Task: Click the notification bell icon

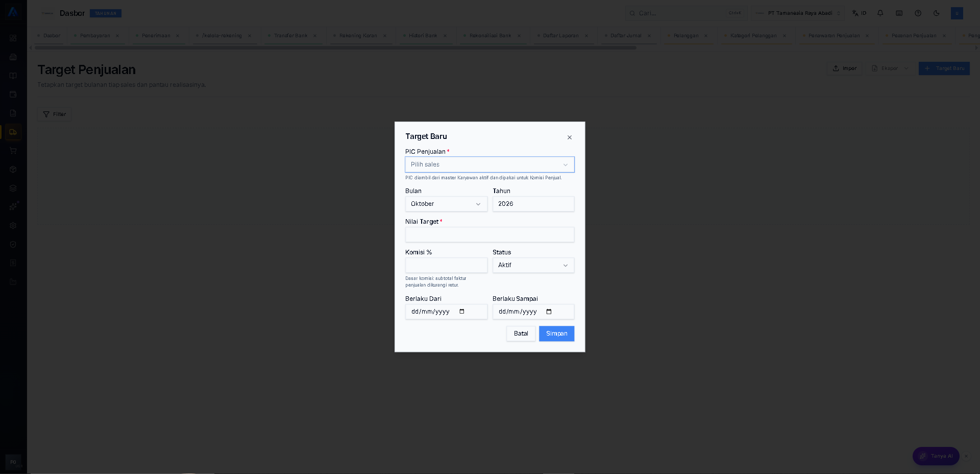Action: tap(880, 13)
